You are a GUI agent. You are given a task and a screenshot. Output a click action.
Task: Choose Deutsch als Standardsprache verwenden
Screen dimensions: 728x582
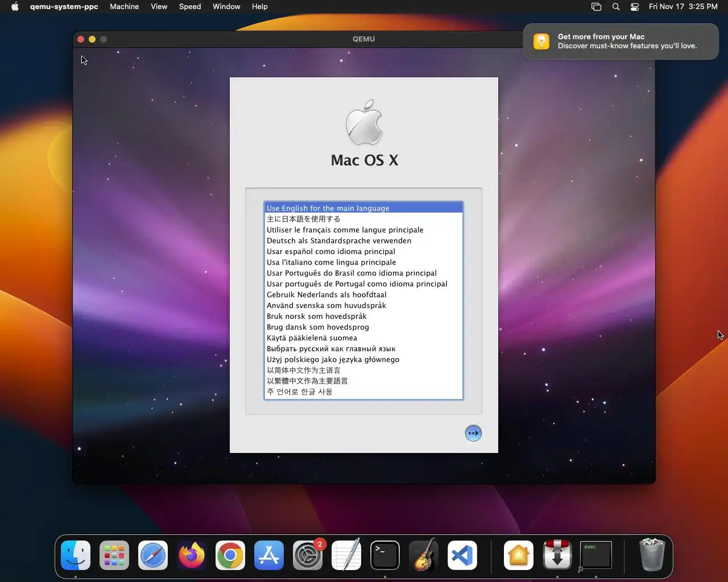coord(363,240)
